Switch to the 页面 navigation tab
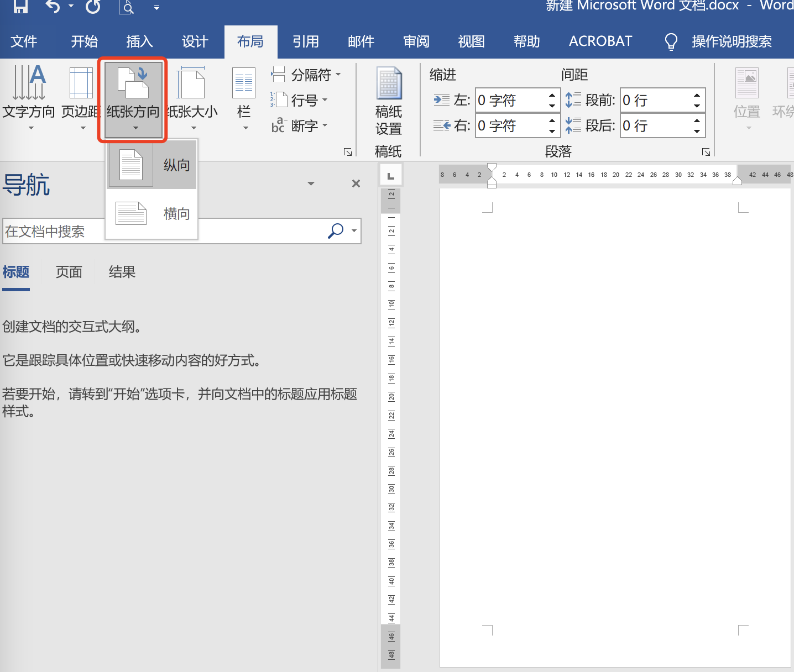 tap(69, 272)
